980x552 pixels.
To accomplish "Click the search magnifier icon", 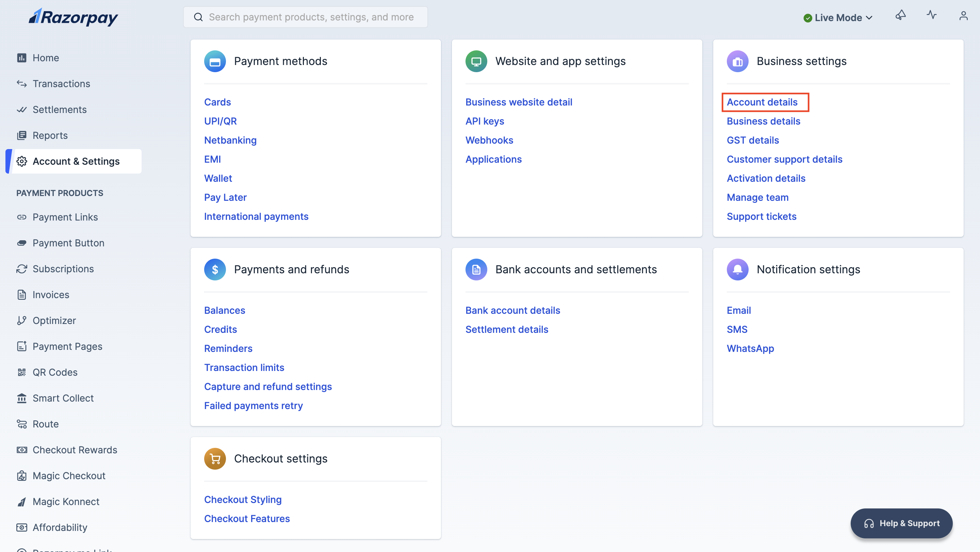I will 198,17.
